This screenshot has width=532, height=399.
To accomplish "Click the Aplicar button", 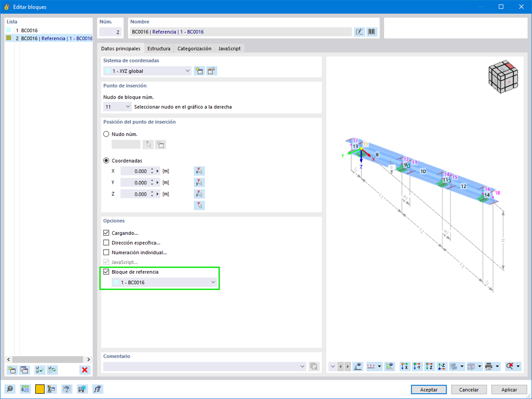I will click(x=509, y=389).
